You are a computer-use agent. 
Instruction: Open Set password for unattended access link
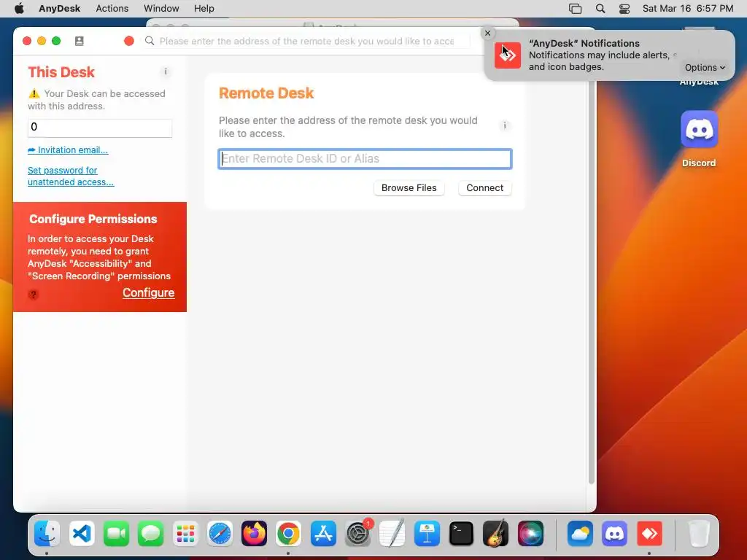71,176
